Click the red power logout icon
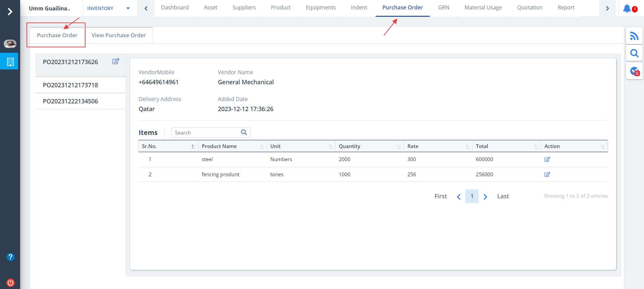644x289 pixels. click(x=10, y=283)
